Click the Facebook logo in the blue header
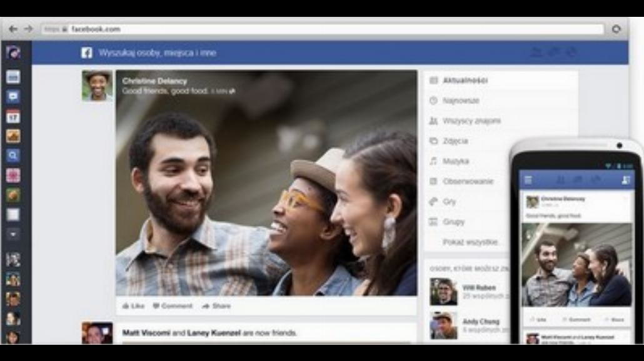This screenshot has width=644, height=361. 87,52
